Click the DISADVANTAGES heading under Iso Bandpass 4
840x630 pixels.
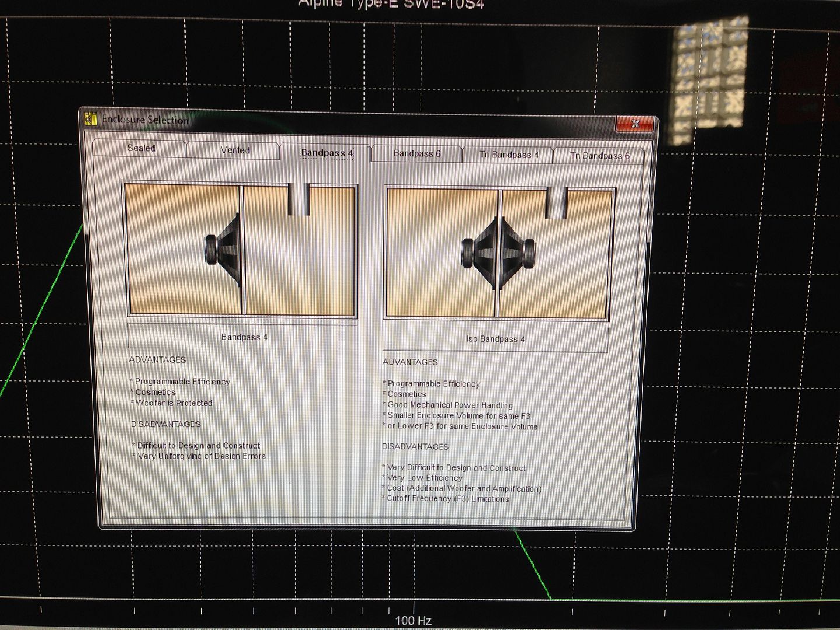(415, 446)
